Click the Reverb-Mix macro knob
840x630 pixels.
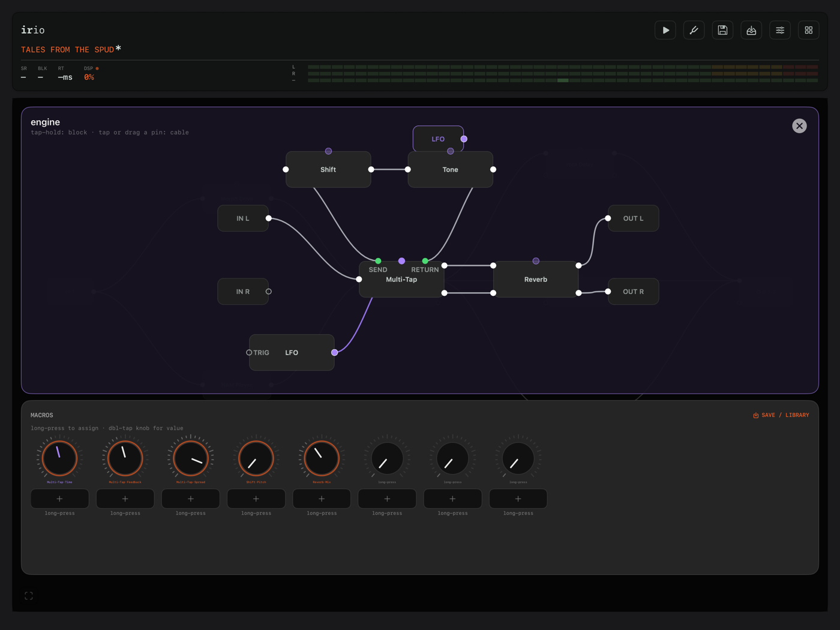tap(322, 458)
